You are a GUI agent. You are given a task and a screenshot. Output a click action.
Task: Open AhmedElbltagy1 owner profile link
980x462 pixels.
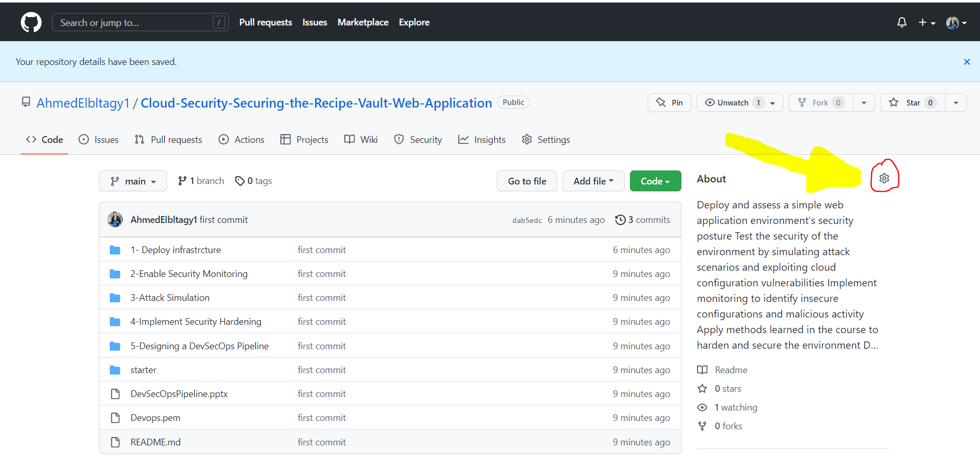pyautogui.click(x=83, y=103)
